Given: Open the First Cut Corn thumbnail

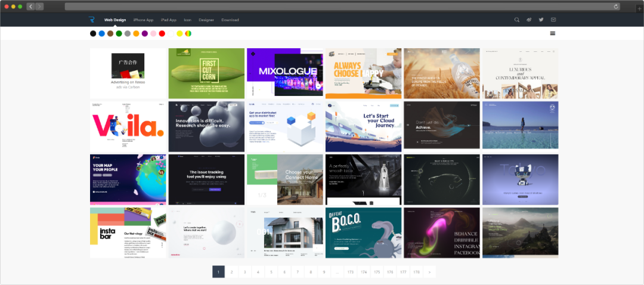Looking at the screenshot, I should point(206,73).
